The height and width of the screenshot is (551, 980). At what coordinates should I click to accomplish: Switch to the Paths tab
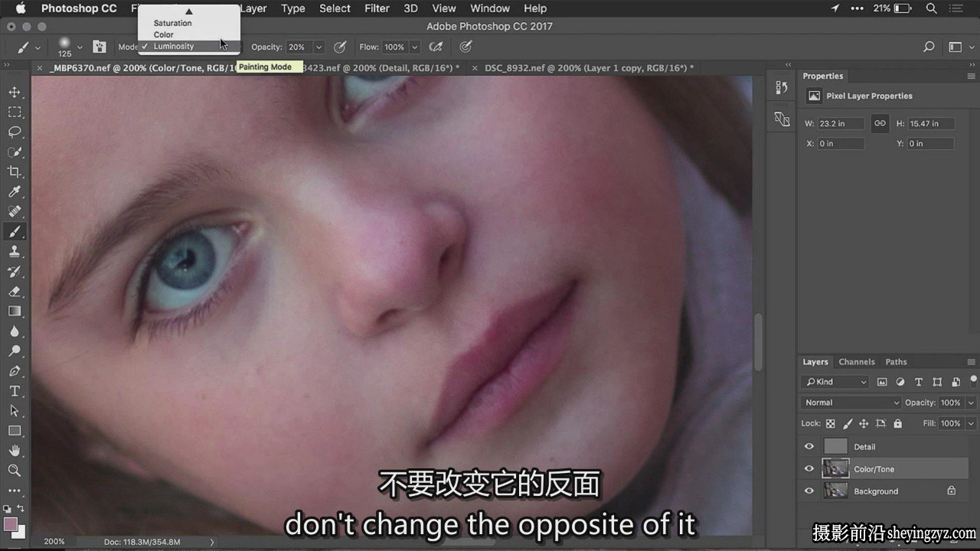[x=896, y=362]
